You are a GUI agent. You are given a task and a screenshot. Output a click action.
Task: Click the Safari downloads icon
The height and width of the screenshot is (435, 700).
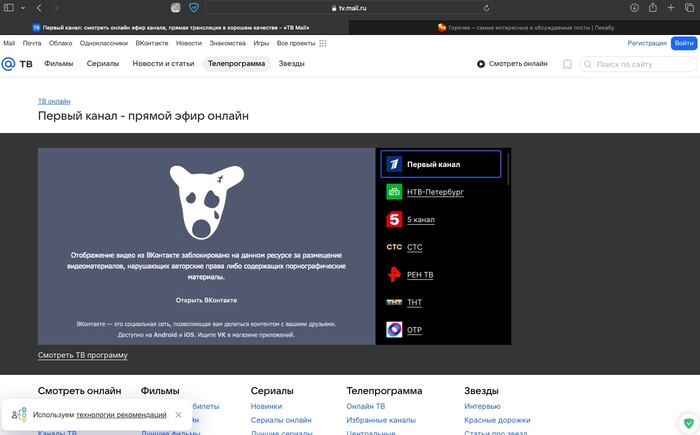tap(635, 8)
